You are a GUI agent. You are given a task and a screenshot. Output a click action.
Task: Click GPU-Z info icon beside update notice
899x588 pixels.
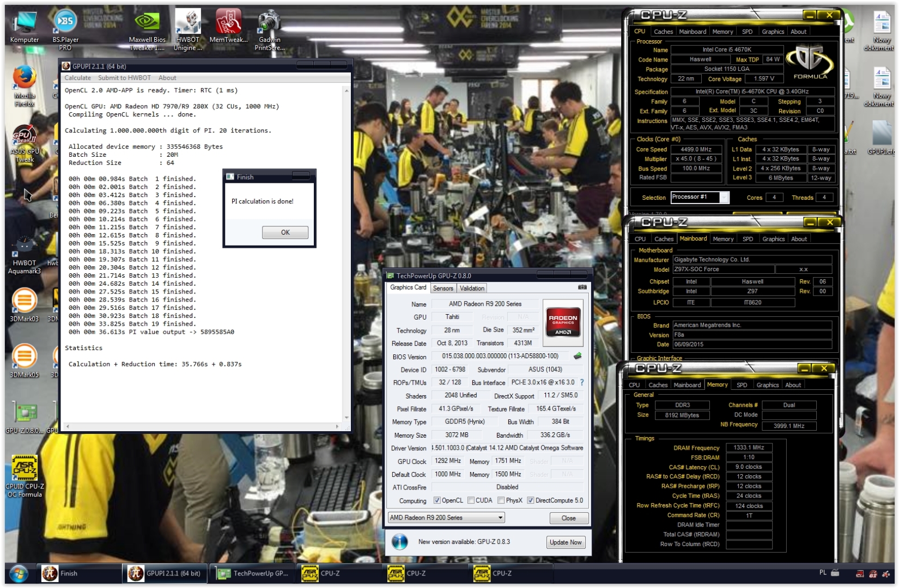[400, 542]
